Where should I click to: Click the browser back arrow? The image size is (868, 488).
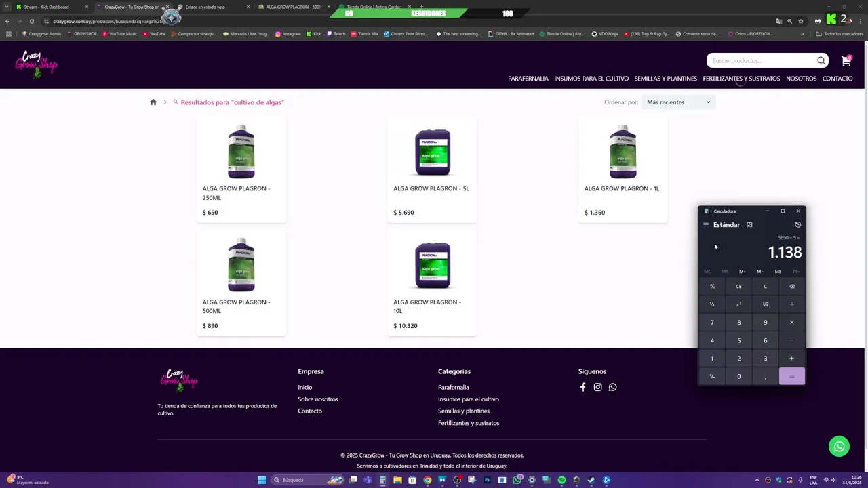coord(7,21)
